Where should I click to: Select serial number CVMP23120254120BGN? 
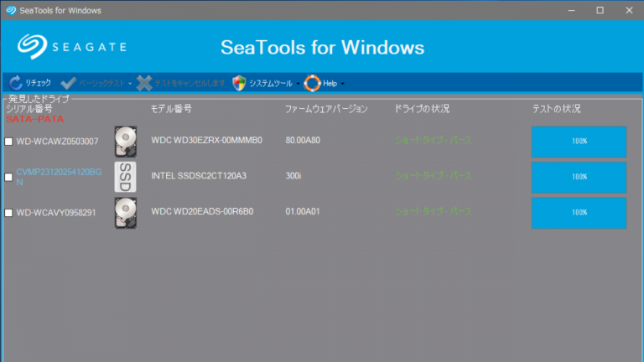(x=60, y=177)
